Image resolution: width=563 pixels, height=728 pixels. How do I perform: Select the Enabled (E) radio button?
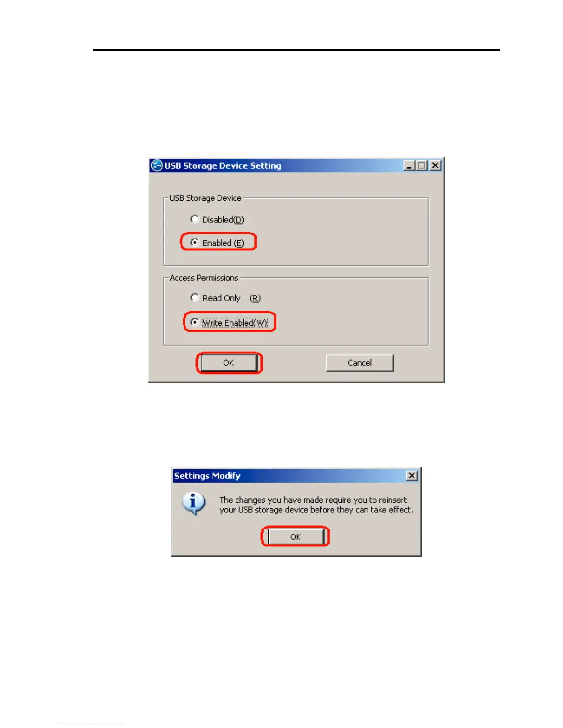(x=195, y=242)
